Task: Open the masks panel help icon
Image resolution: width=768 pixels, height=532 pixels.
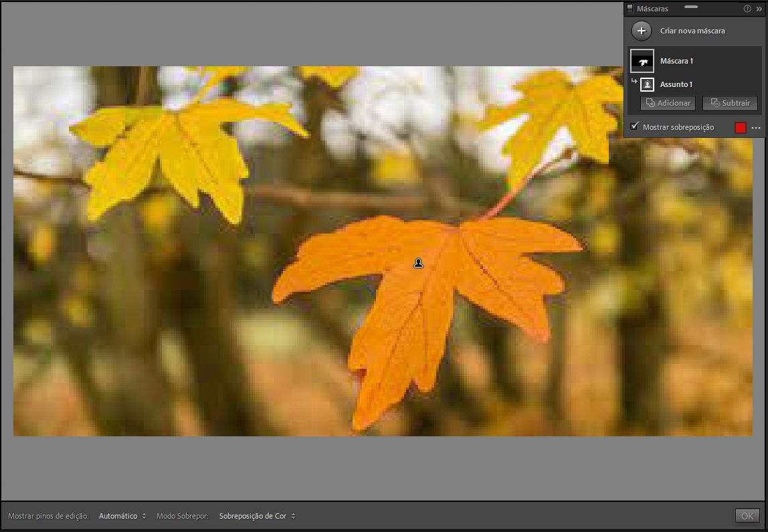Action: coord(747,9)
